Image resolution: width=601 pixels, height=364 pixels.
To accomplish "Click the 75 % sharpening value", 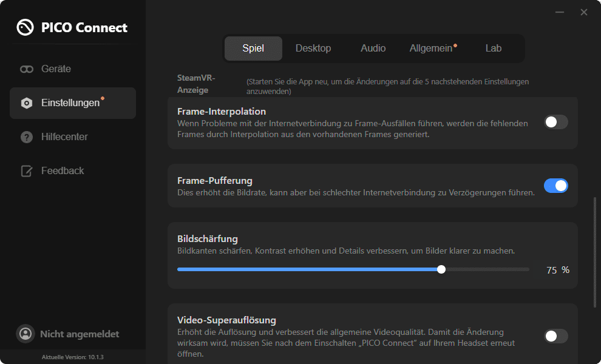I will point(558,270).
